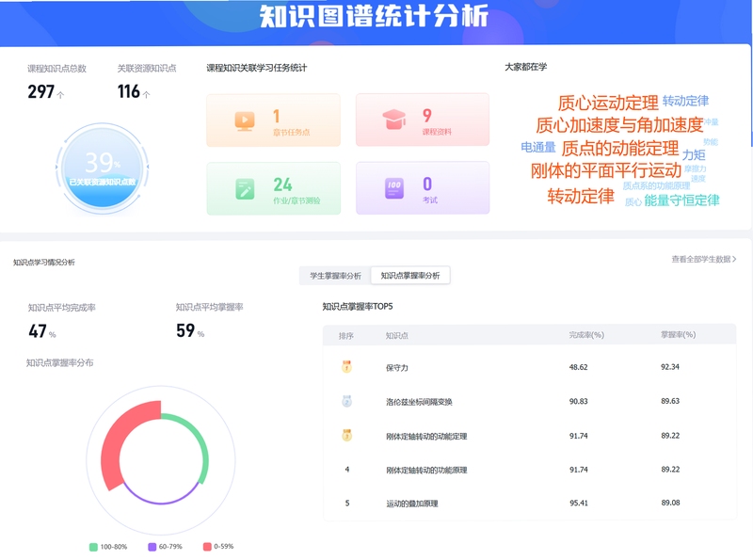753x560 pixels.
Task: Click the large orange 转动定律 word
Action: tap(581, 196)
